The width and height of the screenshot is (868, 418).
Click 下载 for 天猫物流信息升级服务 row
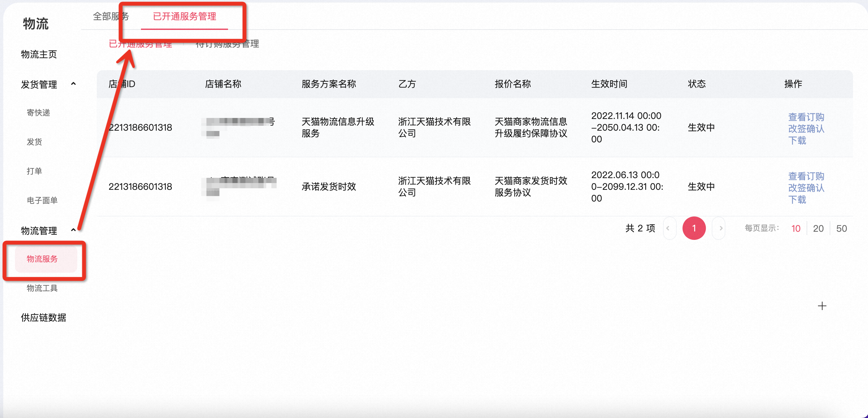point(797,140)
